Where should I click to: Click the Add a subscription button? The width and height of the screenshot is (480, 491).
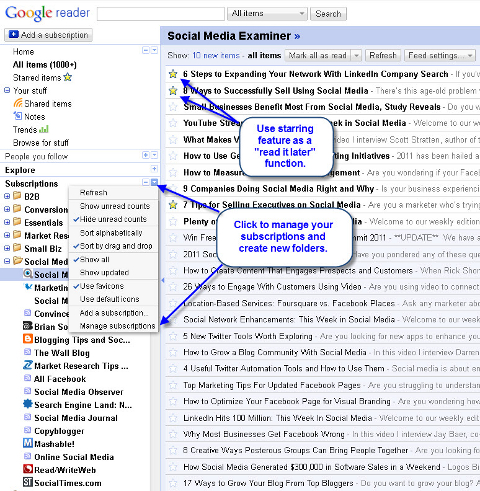pyautogui.click(x=48, y=35)
